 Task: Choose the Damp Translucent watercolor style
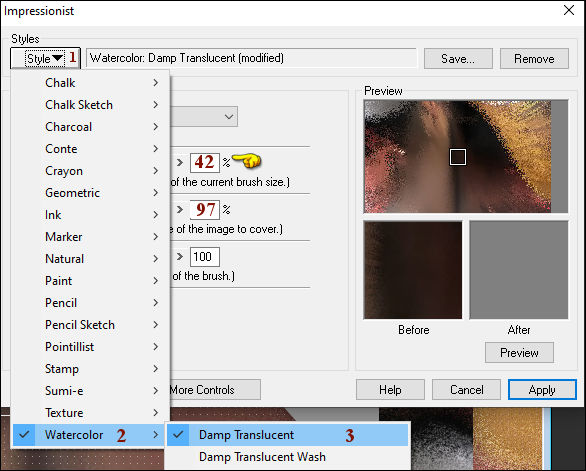click(x=287, y=435)
